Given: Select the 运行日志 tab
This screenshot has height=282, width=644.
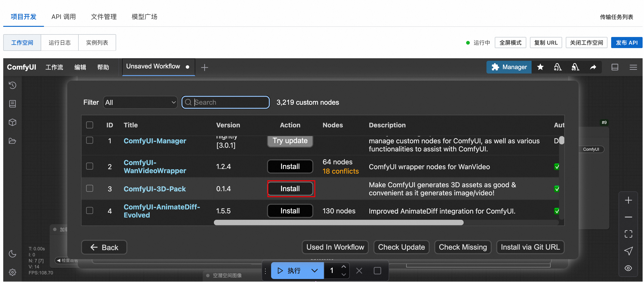Looking at the screenshot, I should tap(59, 43).
